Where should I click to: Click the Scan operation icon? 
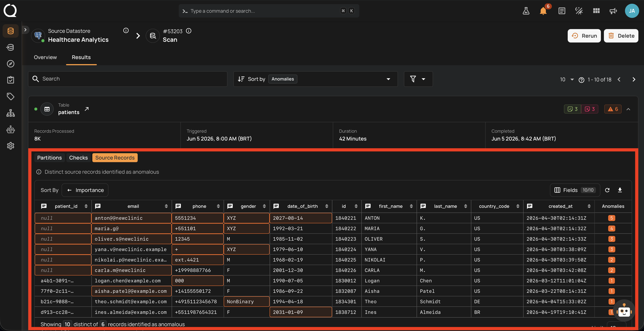(x=153, y=36)
